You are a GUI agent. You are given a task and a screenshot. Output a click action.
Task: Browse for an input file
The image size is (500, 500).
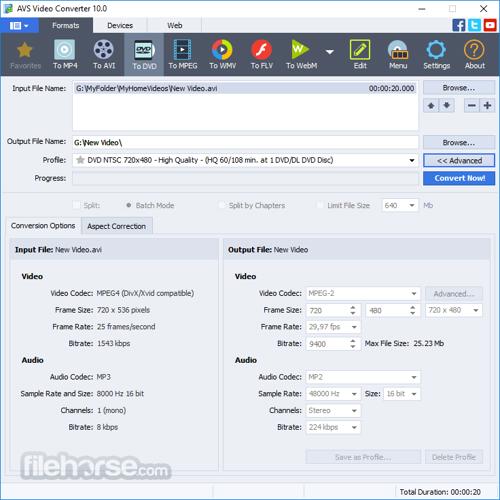click(459, 88)
